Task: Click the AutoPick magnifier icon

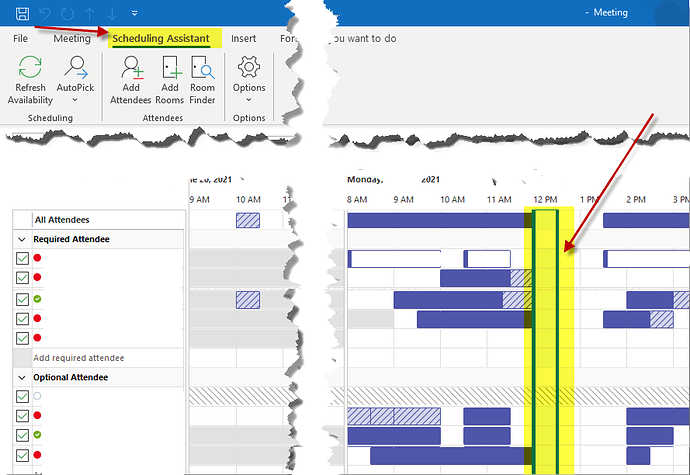Action: click(76, 68)
